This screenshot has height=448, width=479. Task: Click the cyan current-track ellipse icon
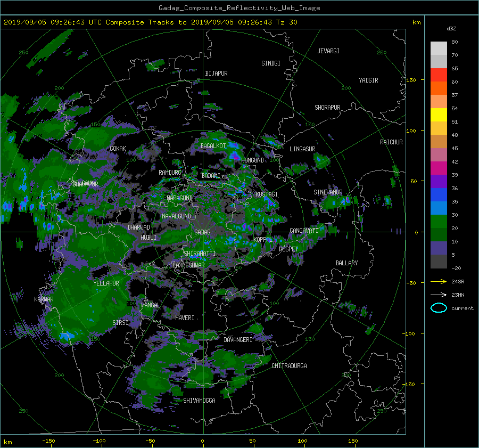coord(439,308)
